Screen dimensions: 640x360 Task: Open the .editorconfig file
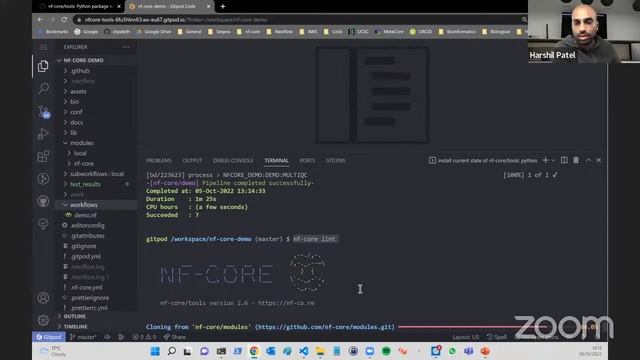pyautogui.click(x=96, y=225)
